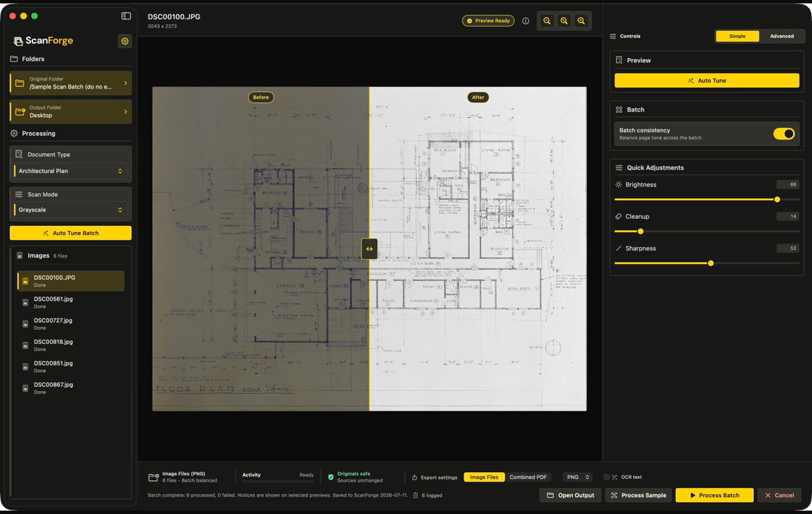The width and height of the screenshot is (812, 514).
Task: Click the Cleanup value field 14
Action: click(x=788, y=216)
